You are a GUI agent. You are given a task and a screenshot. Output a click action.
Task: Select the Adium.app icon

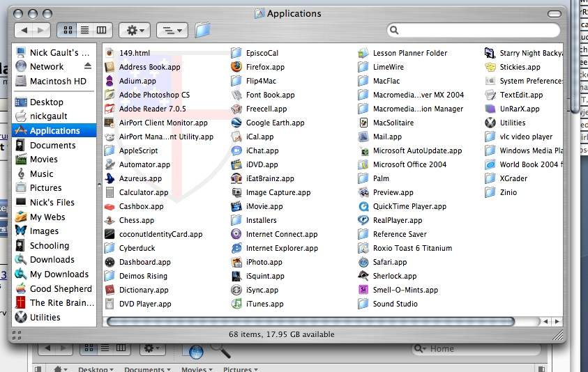point(110,81)
